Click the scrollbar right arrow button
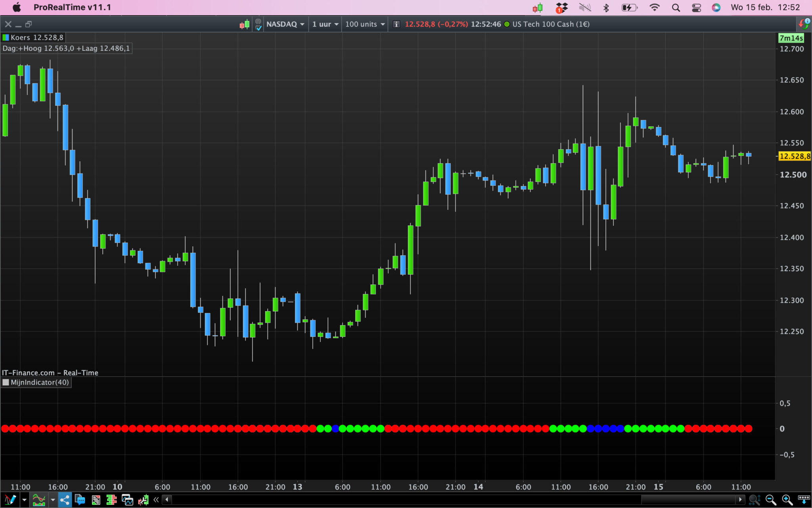 740,500
